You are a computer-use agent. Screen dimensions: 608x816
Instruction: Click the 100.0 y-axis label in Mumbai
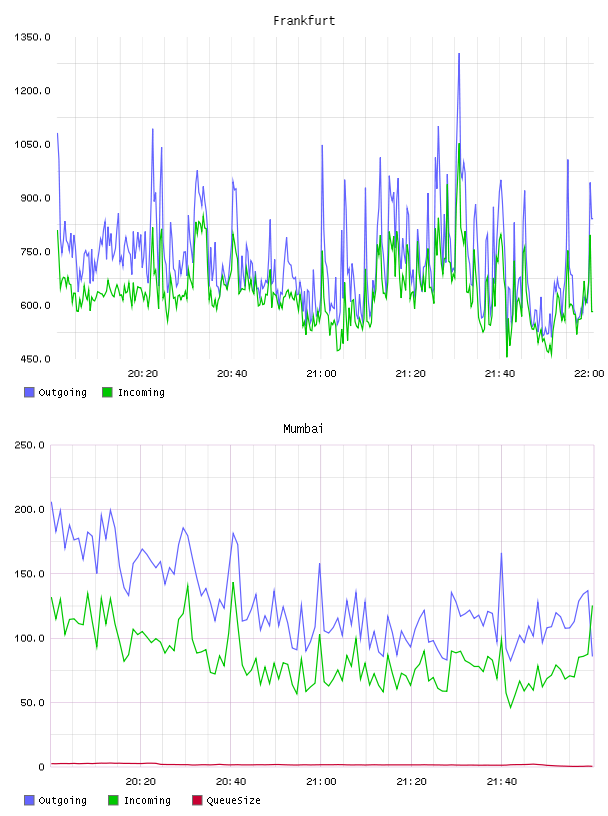tap(30, 638)
